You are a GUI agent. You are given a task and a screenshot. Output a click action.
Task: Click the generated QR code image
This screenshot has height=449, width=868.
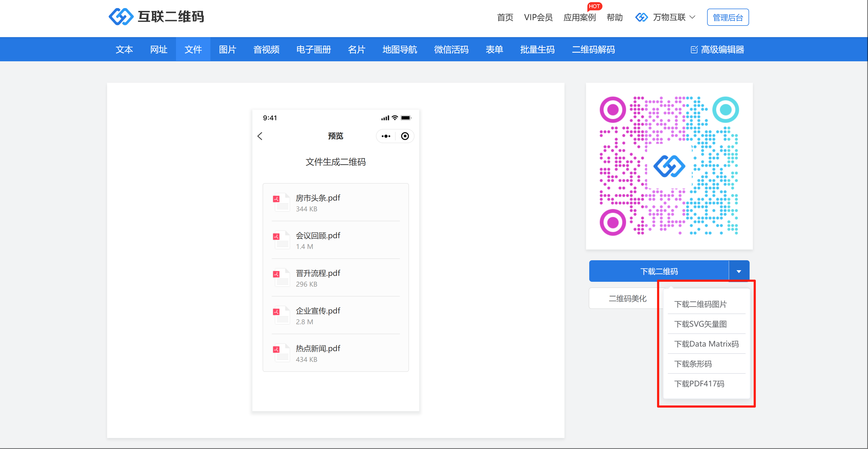(669, 166)
